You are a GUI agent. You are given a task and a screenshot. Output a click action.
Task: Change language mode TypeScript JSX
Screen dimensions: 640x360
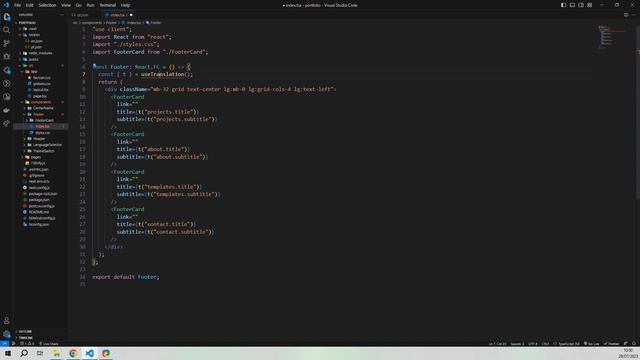tap(569, 344)
